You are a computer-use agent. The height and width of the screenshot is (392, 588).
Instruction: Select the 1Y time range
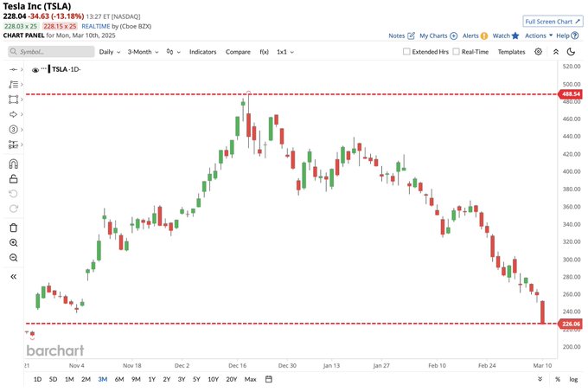click(152, 379)
